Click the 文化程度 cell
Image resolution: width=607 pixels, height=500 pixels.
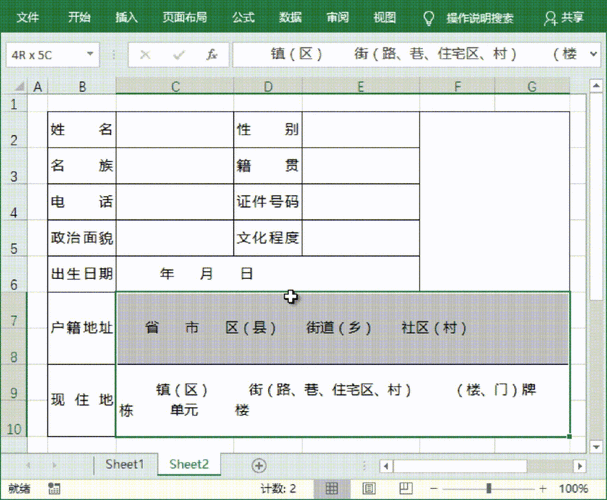point(268,238)
